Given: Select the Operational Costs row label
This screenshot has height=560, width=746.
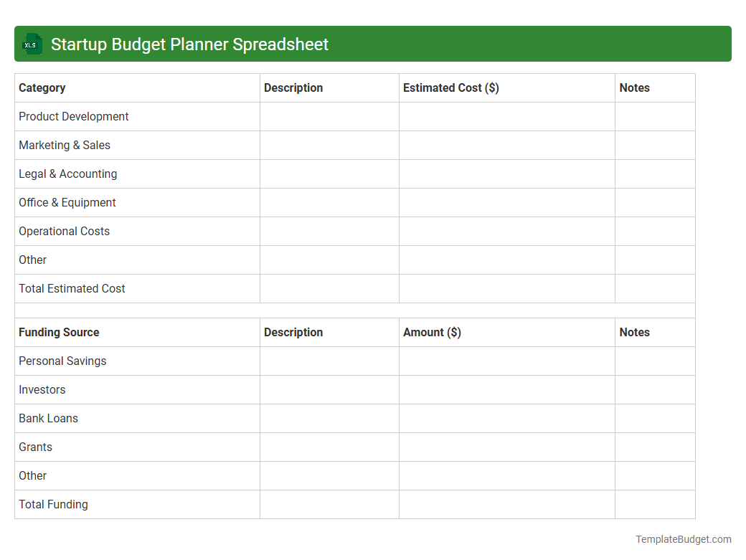Looking at the screenshot, I should pyautogui.click(x=64, y=231).
